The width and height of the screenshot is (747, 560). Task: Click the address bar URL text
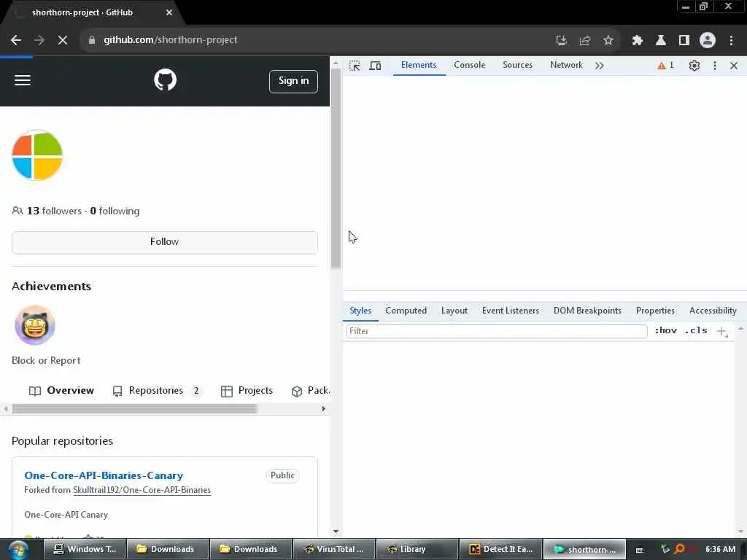(170, 40)
